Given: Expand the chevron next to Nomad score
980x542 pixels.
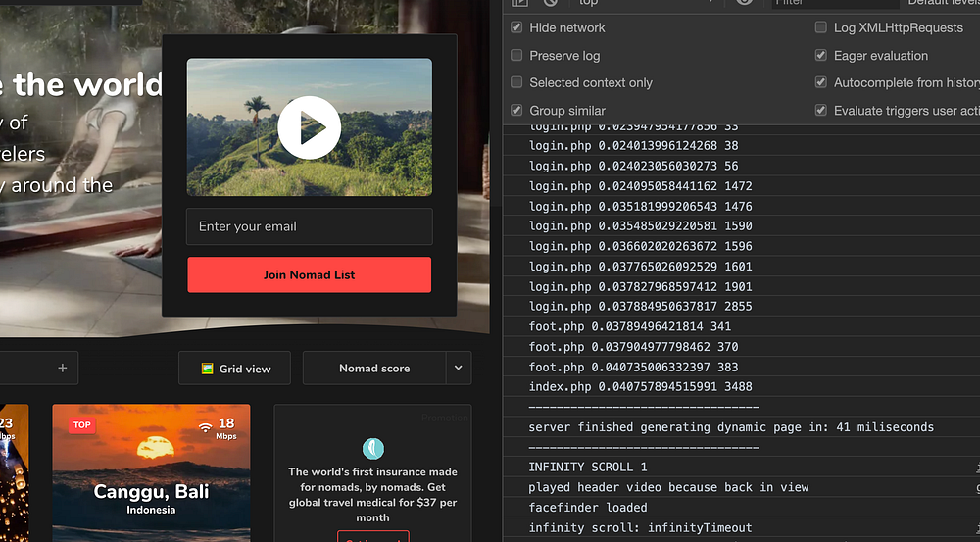Looking at the screenshot, I should [458, 369].
